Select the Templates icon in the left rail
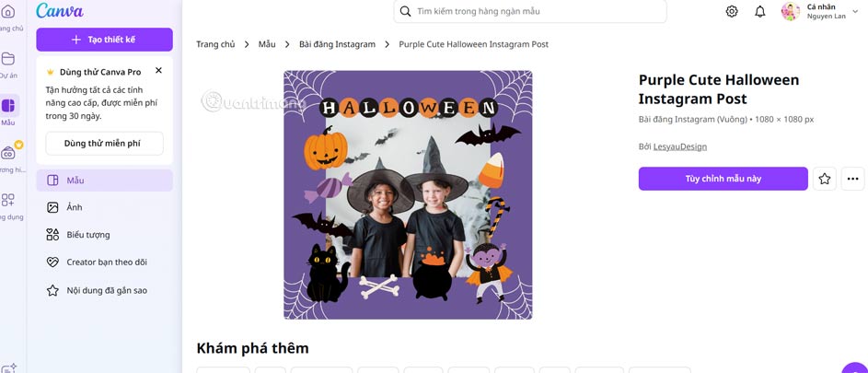This screenshot has width=868, height=373. tap(7, 105)
